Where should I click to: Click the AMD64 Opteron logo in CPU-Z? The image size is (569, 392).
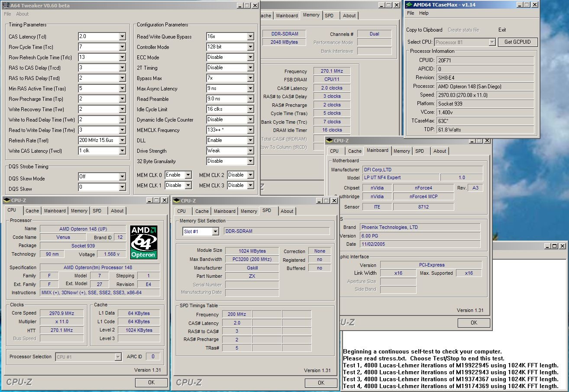click(143, 242)
